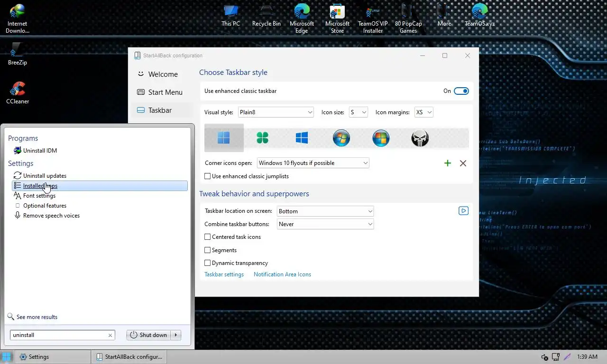This screenshot has width=607, height=364.
Task: Switch to Settings taskbar button
Action: (52, 357)
